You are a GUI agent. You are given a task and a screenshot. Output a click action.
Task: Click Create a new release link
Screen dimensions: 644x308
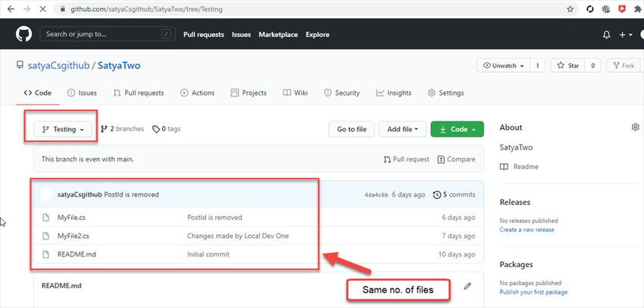coord(527,230)
